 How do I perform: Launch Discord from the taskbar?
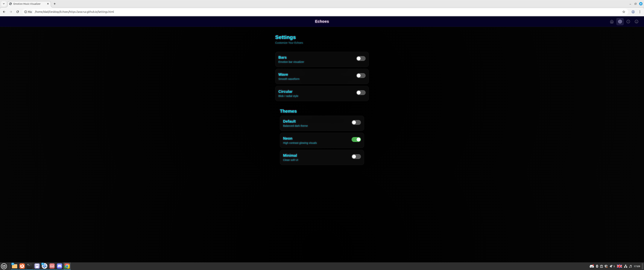tap(60, 266)
